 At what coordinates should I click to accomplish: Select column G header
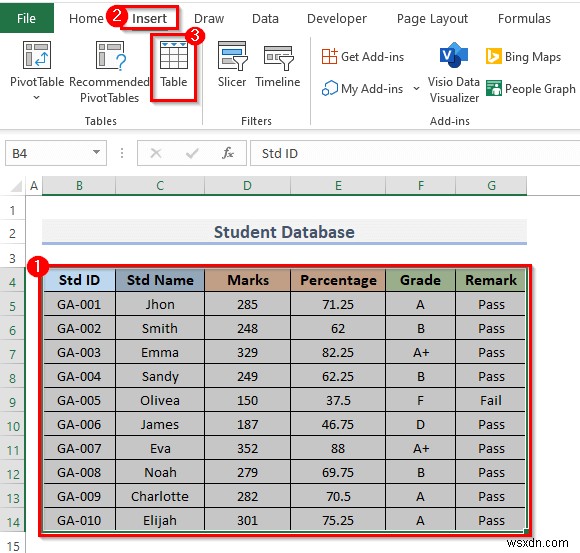[x=491, y=185]
